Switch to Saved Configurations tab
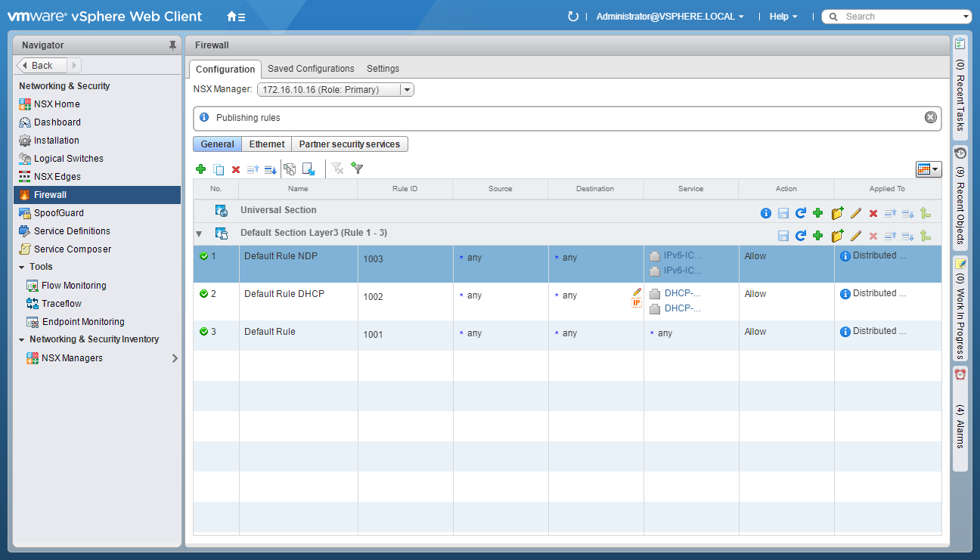 tap(311, 69)
